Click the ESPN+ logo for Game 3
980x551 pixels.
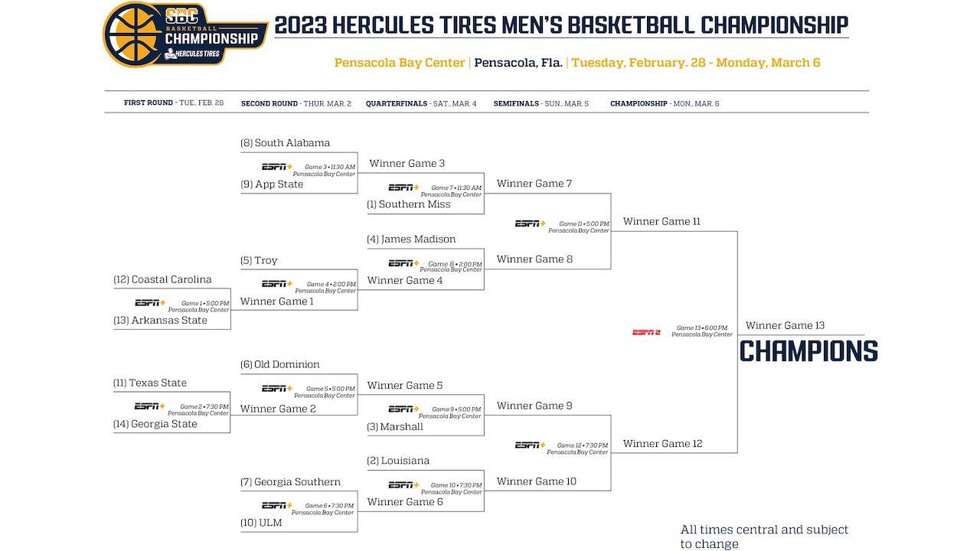coord(277,167)
